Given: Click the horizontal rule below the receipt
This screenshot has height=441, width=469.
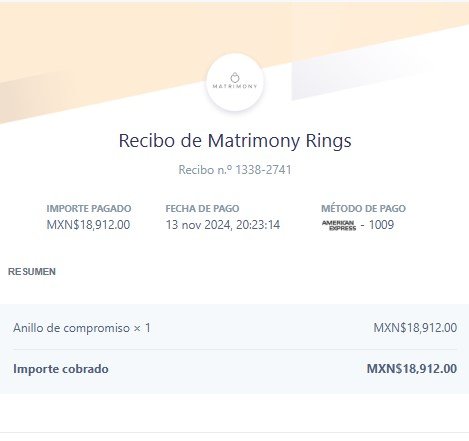Looking at the screenshot, I should tap(234, 433).
